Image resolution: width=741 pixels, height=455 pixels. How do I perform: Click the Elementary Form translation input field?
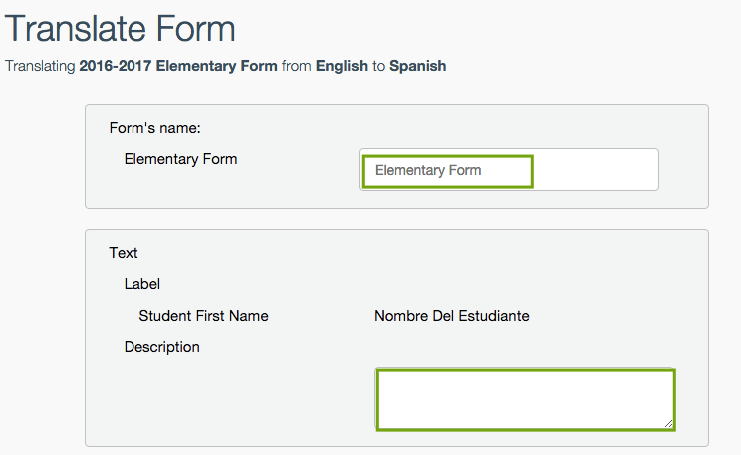pyautogui.click(x=508, y=170)
